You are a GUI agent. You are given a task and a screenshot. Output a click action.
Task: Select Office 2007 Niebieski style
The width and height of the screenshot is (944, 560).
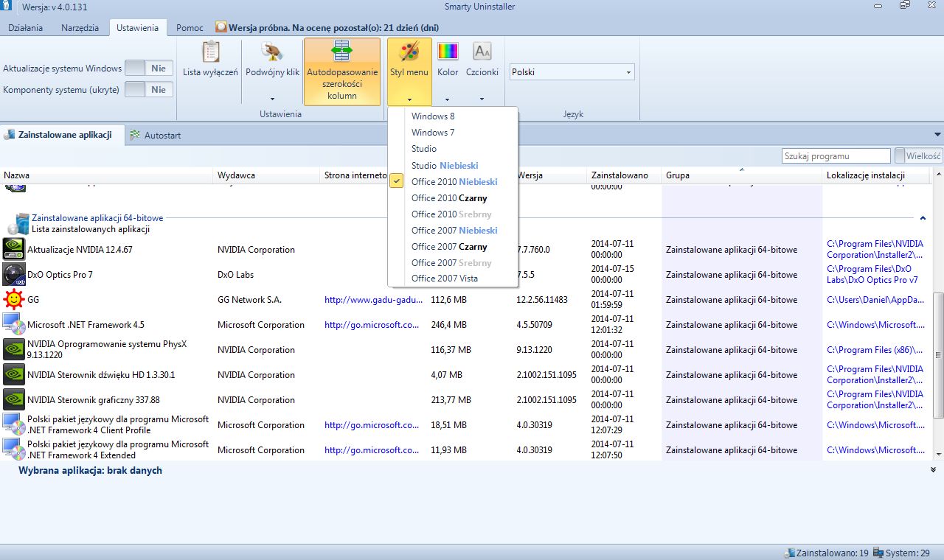point(453,230)
